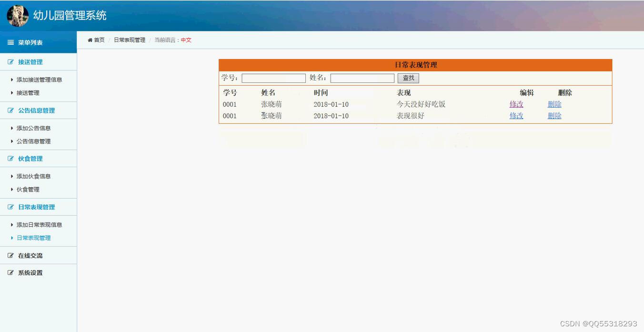Click the arrow before 添加公告信息
The height and width of the screenshot is (332, 644).
coord(12,128)
